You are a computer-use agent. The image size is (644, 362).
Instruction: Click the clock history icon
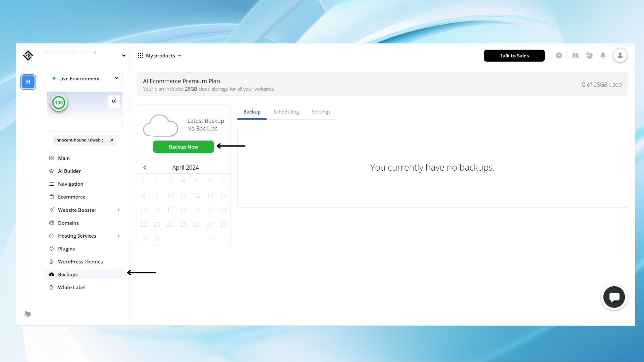click(558, 56)
